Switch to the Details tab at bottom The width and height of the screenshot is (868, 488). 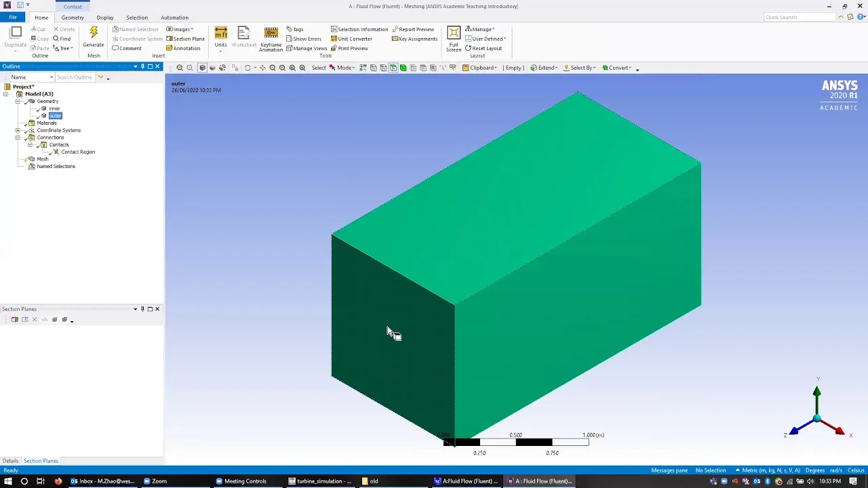[10, 461]
